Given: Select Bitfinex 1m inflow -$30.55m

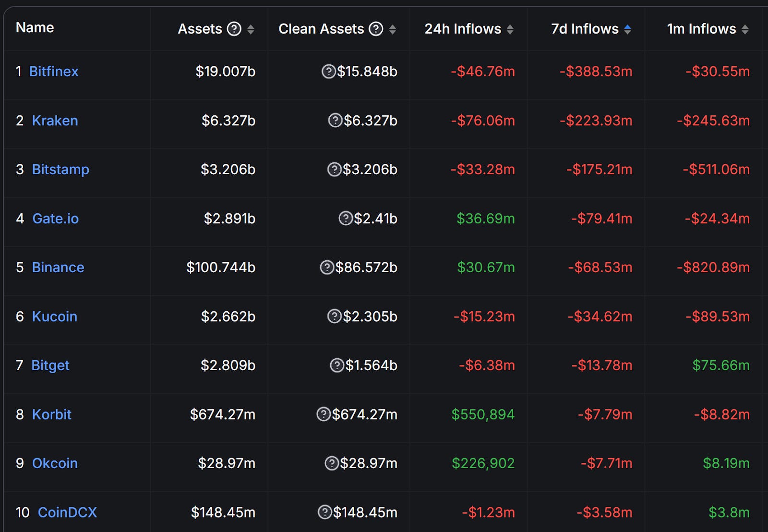Looking at the screenshot, I should (718, 72).
